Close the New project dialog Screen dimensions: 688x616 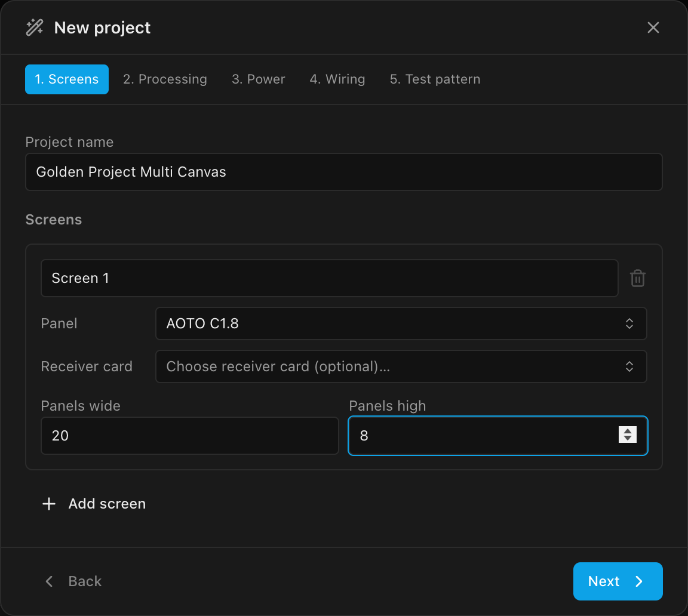point(653,27)
